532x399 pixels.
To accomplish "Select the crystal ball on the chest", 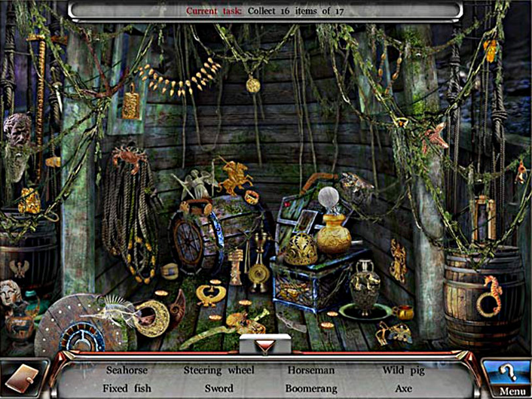I will pos(329,197).
